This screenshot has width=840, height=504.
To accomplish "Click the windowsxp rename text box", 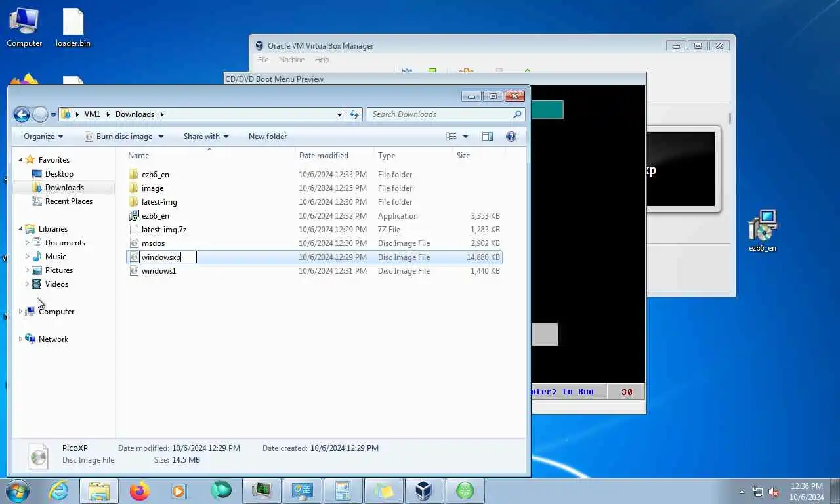I will [168, 257].
